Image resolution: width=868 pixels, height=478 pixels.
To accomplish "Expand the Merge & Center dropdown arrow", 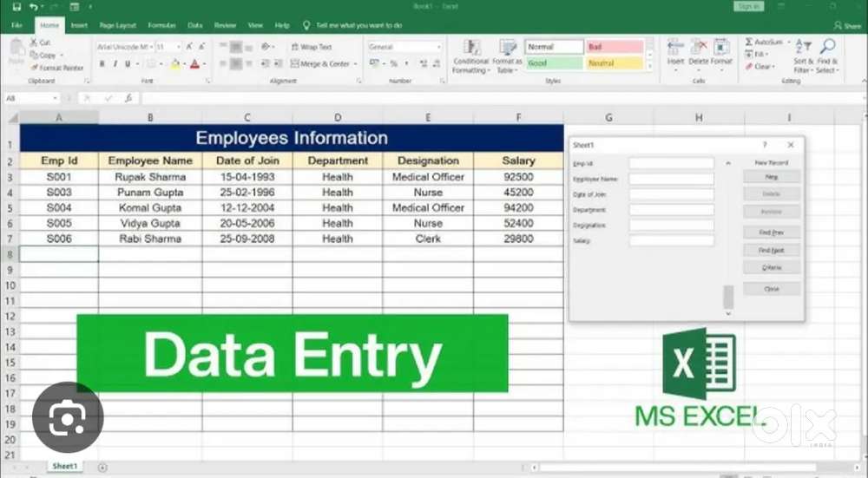I will point(355,64).
